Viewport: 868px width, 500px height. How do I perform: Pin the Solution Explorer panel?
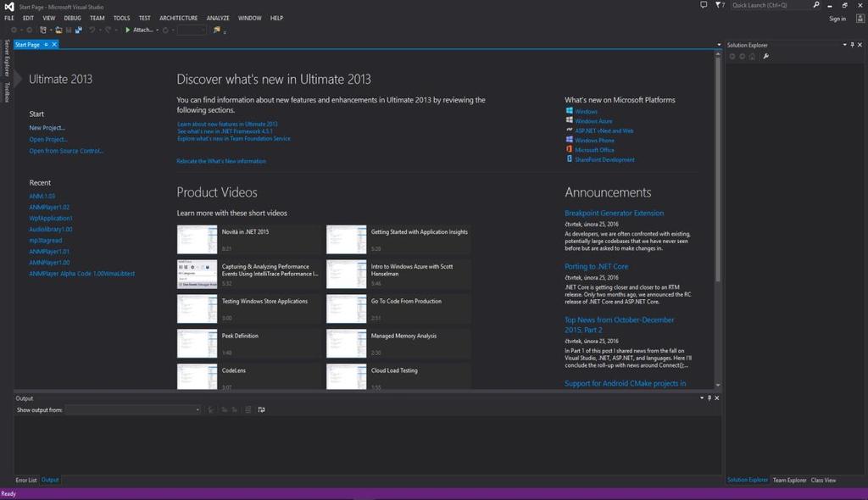852,45
